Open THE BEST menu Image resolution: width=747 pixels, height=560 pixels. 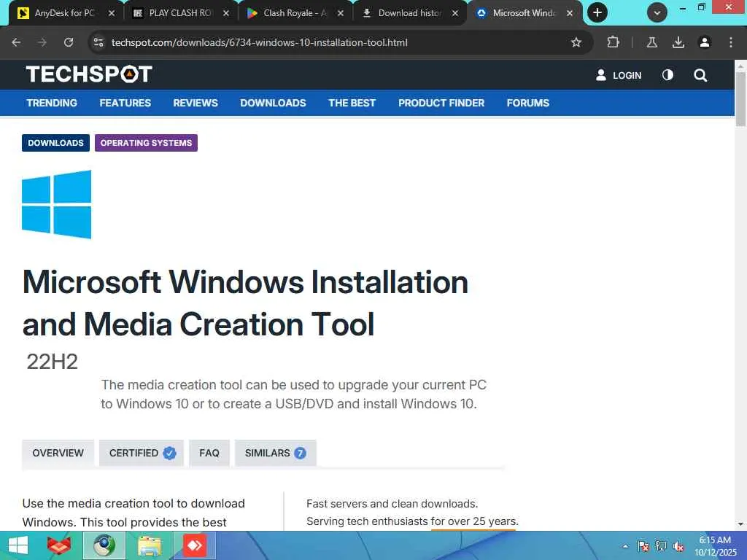click(x=352, y=103)
